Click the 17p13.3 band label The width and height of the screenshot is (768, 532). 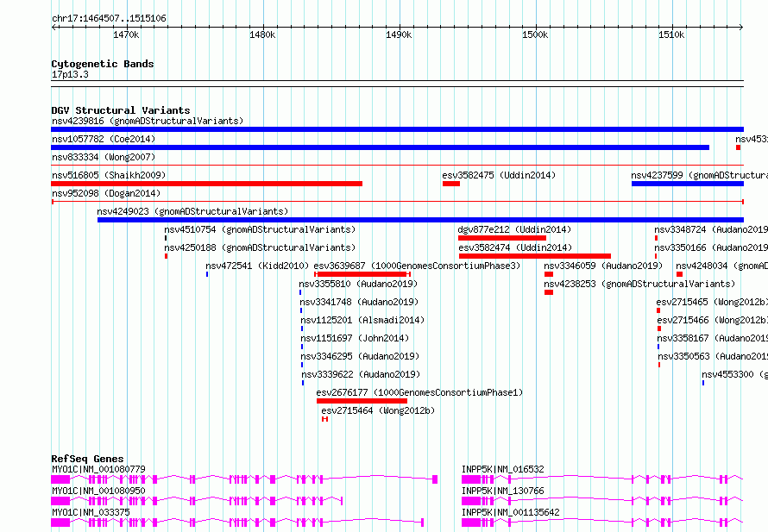point(70,74)
